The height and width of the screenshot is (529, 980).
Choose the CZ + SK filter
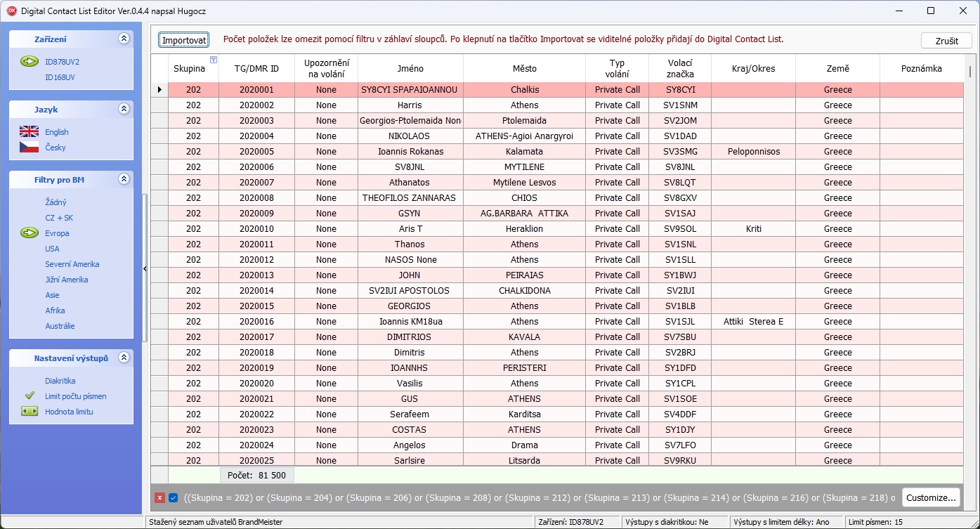(59, 217)
